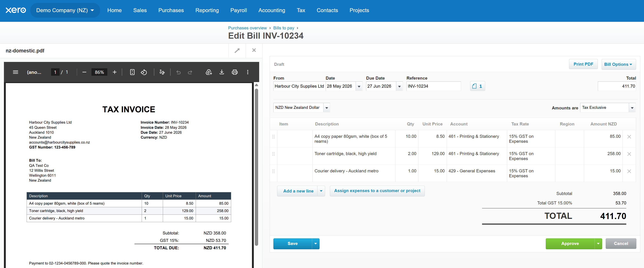
Task: Open the Date picker dropdown arrow
Action: tap(359, 86)
